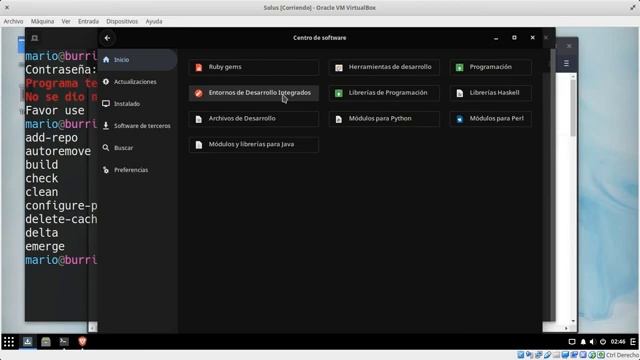This screenshot has height=360, width=640.
Task: Click the download icon beside Software de terceros
Action: point(106,125)
